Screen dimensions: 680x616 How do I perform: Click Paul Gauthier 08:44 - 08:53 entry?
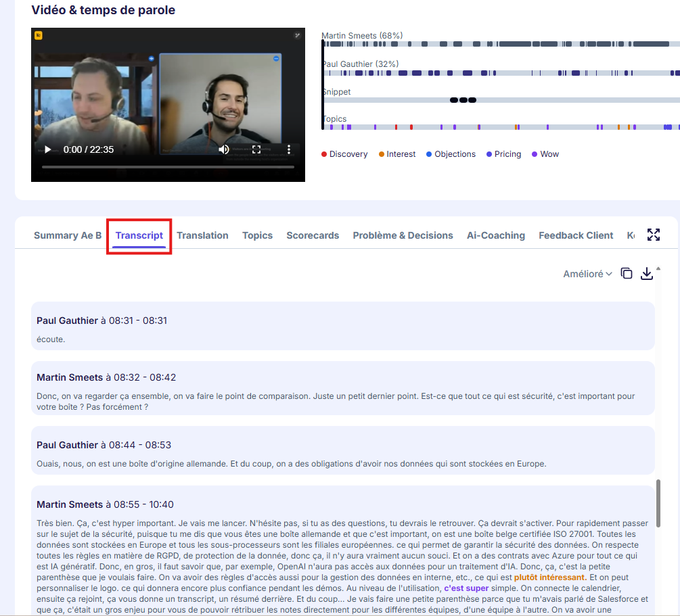tap(342, 450)
